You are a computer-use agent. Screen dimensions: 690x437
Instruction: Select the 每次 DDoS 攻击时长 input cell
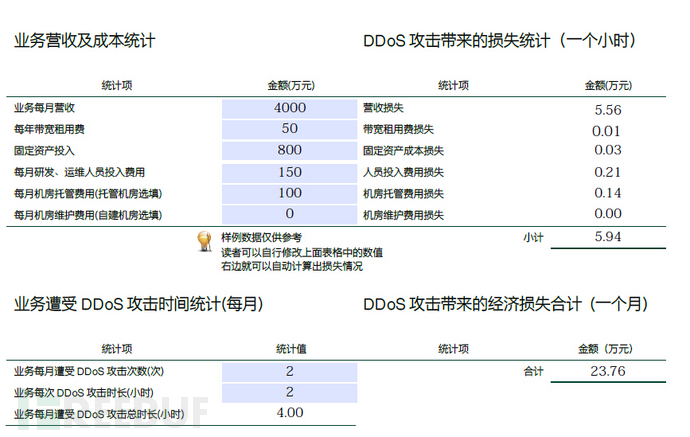click(x=290, y=393)
